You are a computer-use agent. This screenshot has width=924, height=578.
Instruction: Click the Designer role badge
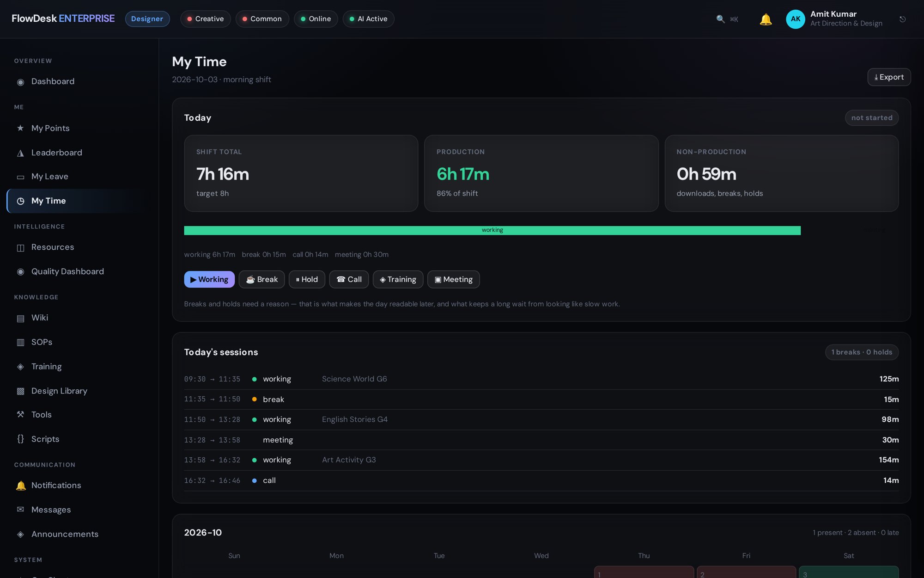pyautogui.click(x=147, y=19)
